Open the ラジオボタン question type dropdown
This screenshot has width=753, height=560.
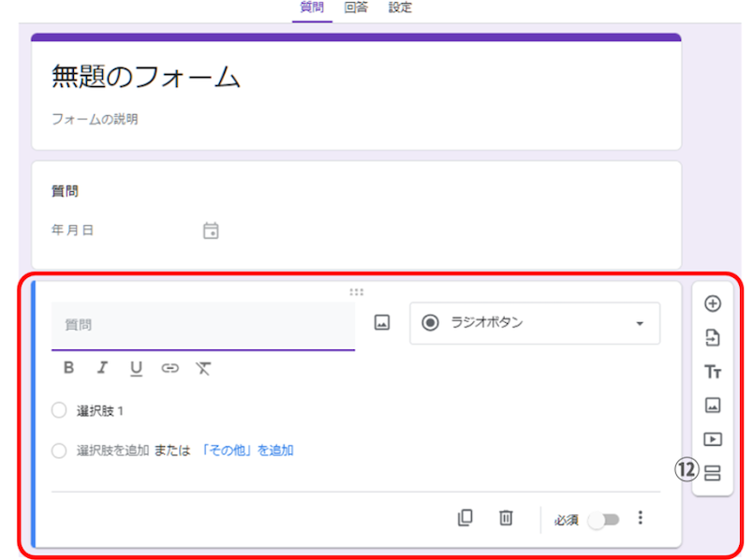pyautogui.click(x=534, y=323)
